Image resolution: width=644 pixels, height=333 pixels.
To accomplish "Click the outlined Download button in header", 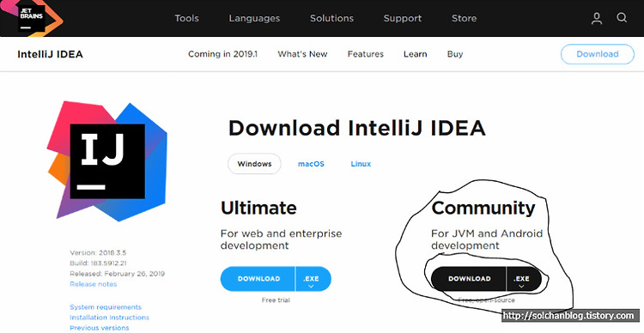I will click(x=597, y=54).
